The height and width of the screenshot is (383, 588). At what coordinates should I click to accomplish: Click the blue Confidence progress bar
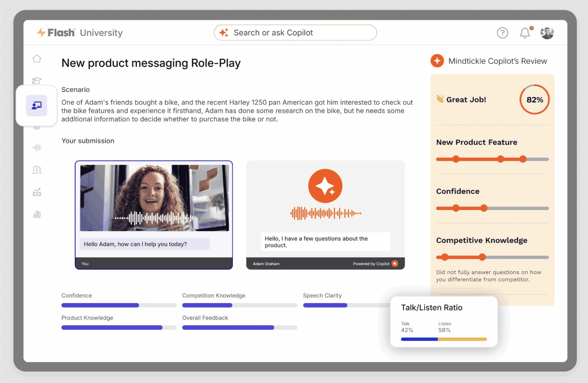[119, 305]
